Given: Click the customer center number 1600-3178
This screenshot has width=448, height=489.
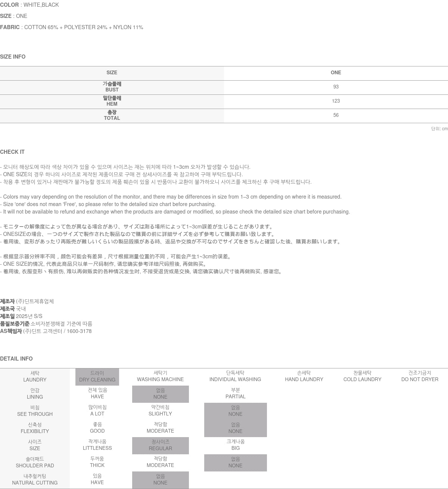Looking at the screenshot, I should coord(79,331).
